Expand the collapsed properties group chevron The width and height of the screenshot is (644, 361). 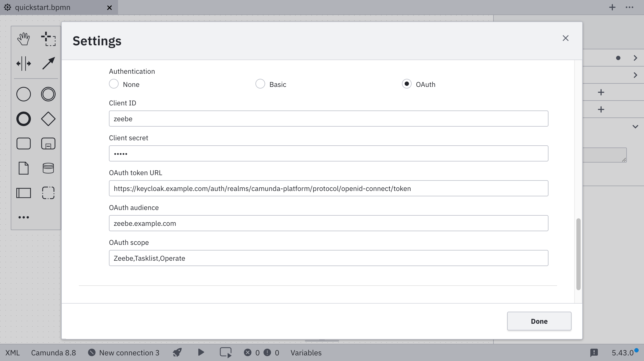coord(635,75)
